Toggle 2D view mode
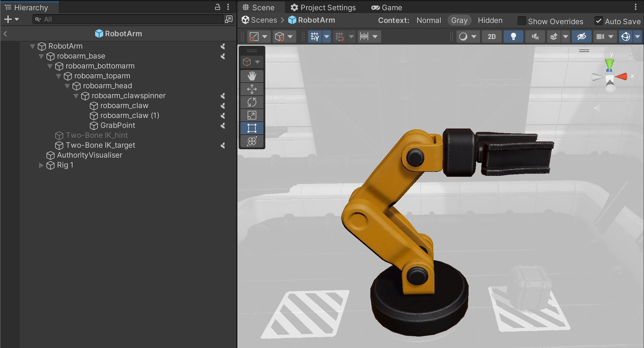Screen dimensions: 644x348 pos(492,37)
